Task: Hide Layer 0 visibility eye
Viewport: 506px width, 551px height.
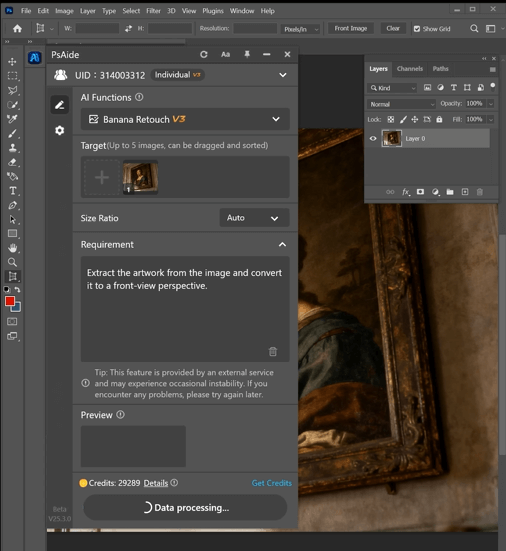Action: 373,138
